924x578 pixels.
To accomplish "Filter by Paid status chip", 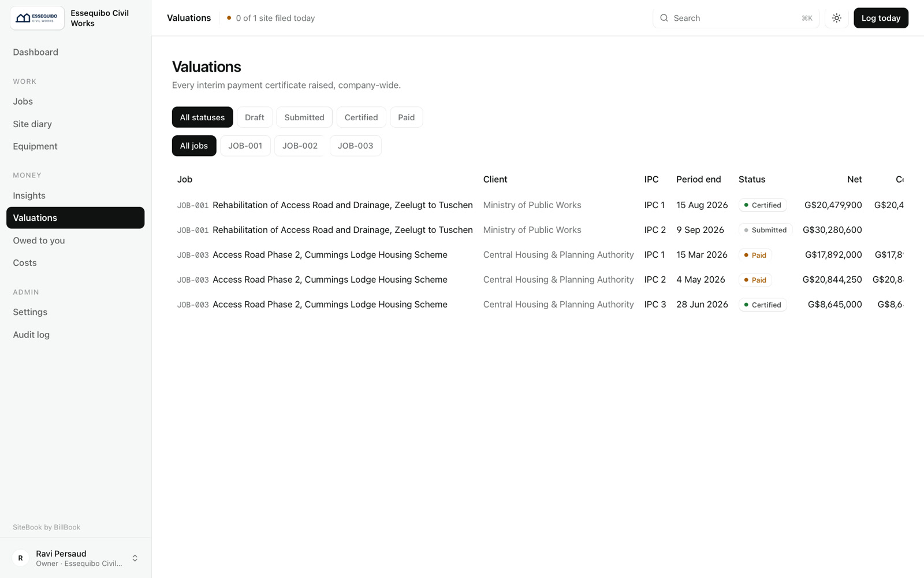I will tap(406, 117).
